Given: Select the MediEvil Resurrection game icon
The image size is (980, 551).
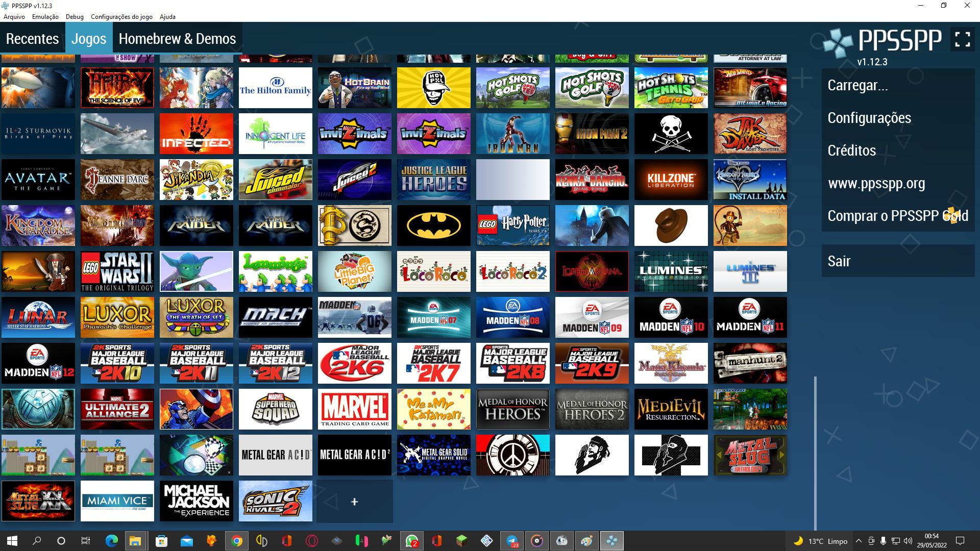Looking at the screenshot, I should pos(670,409).
